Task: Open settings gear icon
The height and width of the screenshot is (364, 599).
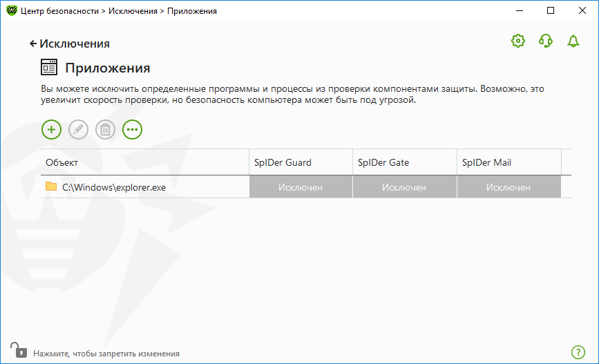Action: point(518,41)
